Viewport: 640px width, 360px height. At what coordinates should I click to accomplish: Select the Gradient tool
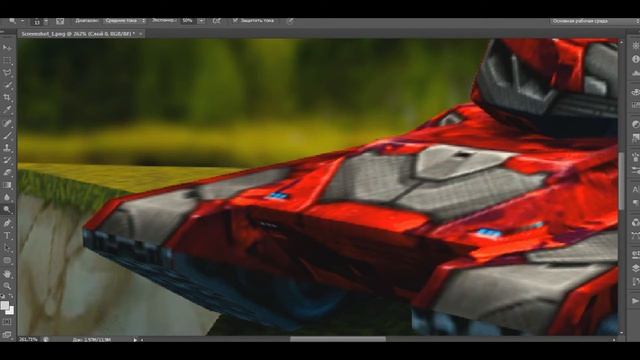click(7, 184)
